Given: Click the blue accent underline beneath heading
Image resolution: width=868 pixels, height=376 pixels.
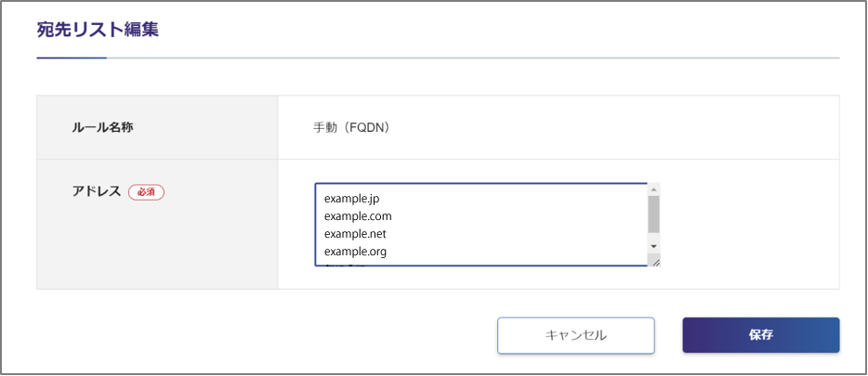Looking at the screenshot, I should (72, 58).
